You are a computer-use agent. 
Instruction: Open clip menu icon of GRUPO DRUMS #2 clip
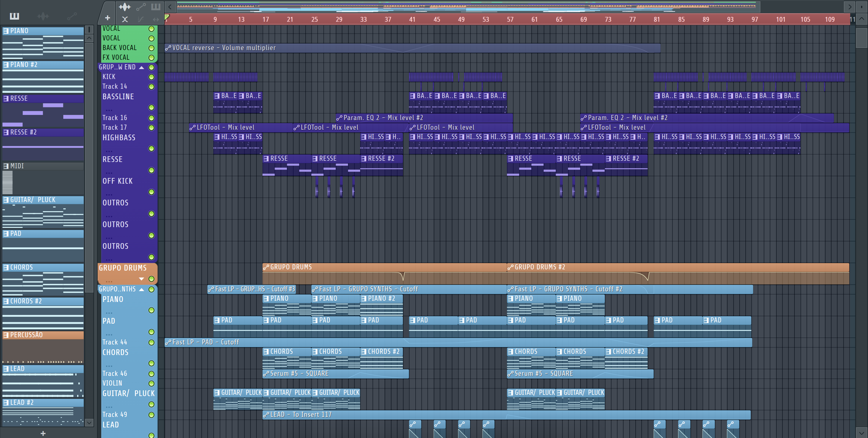pyautogui.click(x=511, y=267)
